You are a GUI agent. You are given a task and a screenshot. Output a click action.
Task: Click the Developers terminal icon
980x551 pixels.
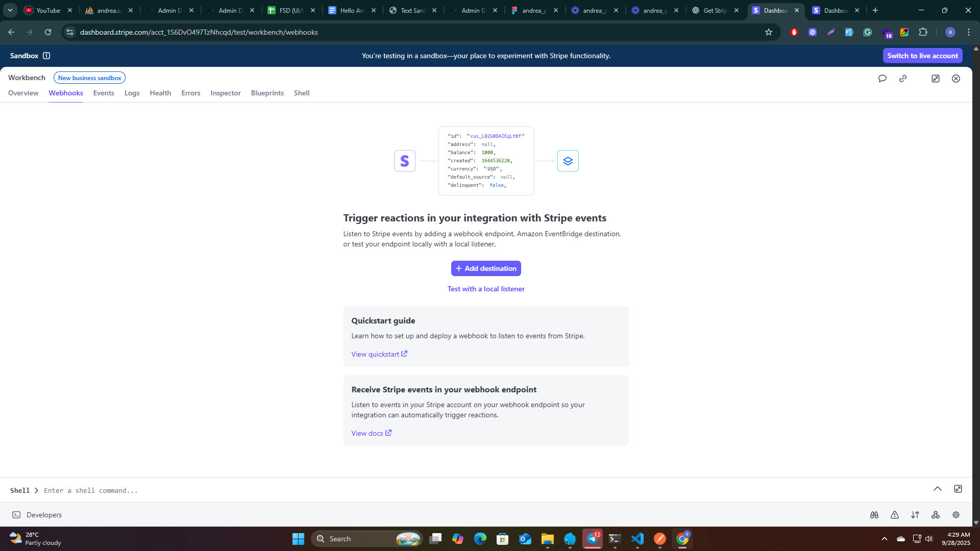16,515
